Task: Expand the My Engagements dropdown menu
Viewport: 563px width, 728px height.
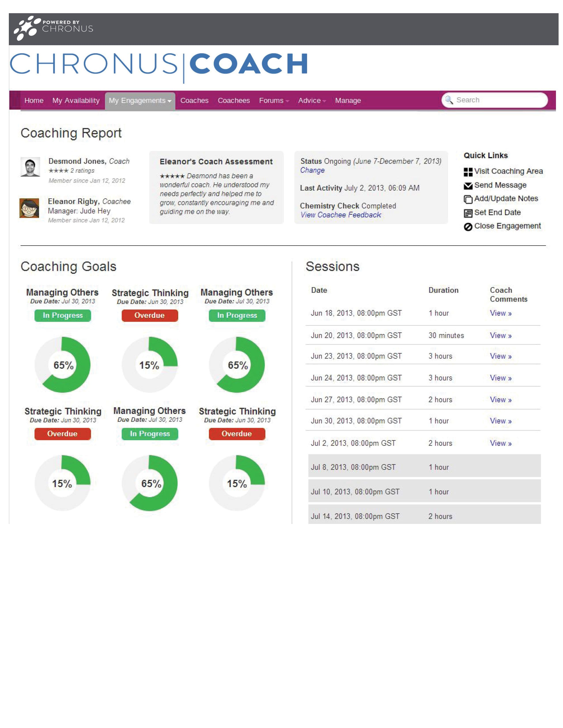Action: point(140,101)
